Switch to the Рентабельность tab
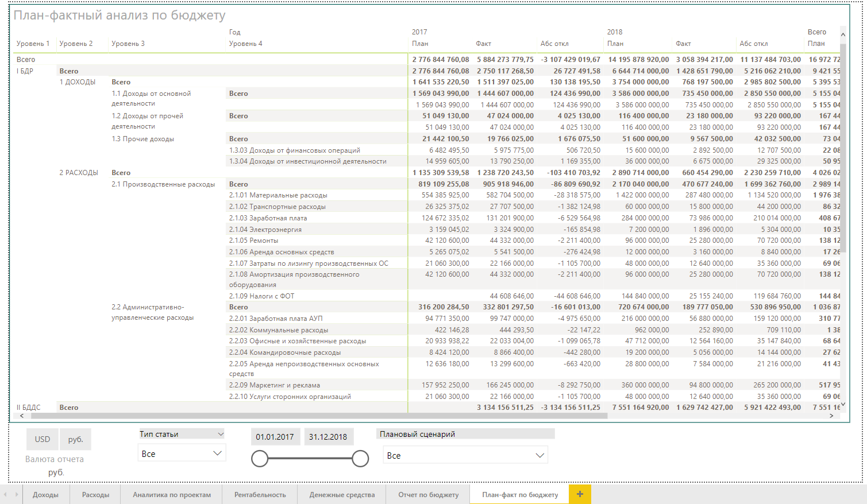 260,495
